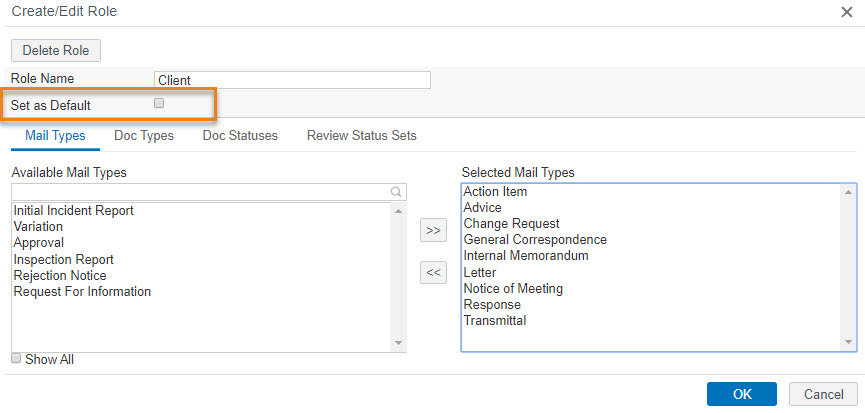Click the Delete Role button
Viewport: 865px width, 413px height.
56,50
